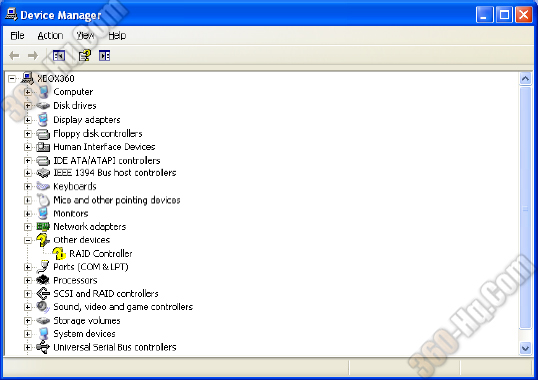
Task: Expand the Monitors node
Action: [x=28, y=214]
